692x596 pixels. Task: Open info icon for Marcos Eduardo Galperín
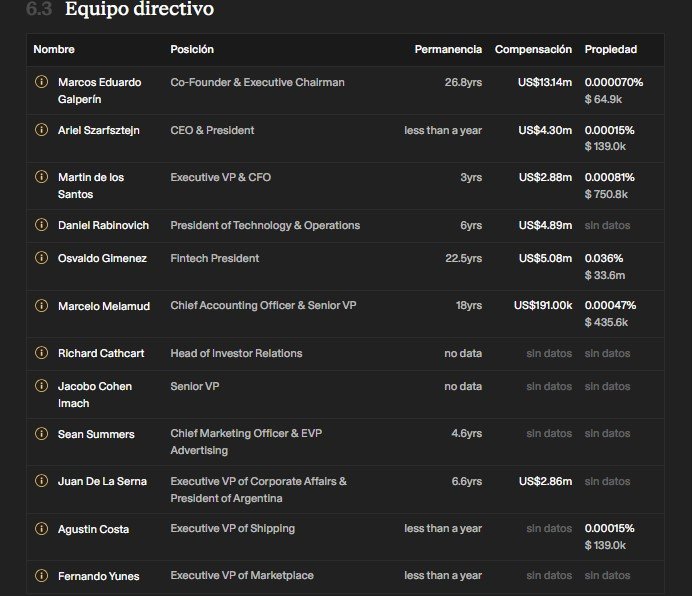coord(41,82)
